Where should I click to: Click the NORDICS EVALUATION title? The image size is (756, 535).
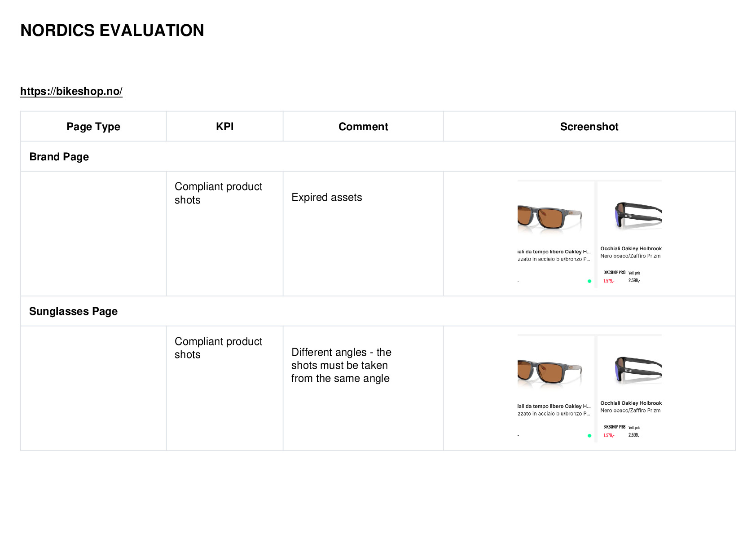click(112, 31)
